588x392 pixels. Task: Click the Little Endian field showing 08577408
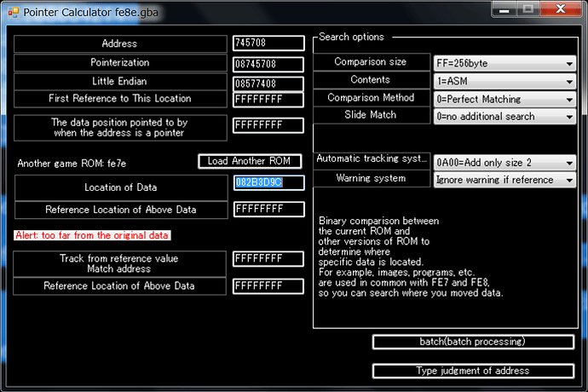[268, 84]
